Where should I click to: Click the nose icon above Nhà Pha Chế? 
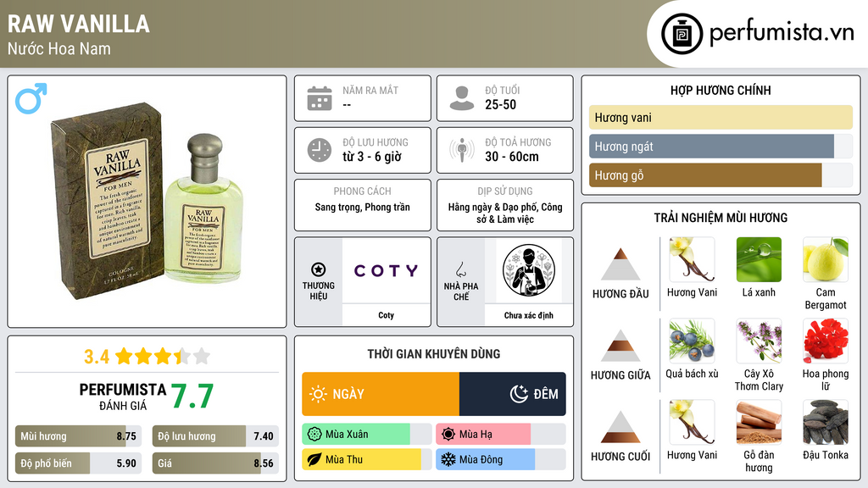[460, 269]
